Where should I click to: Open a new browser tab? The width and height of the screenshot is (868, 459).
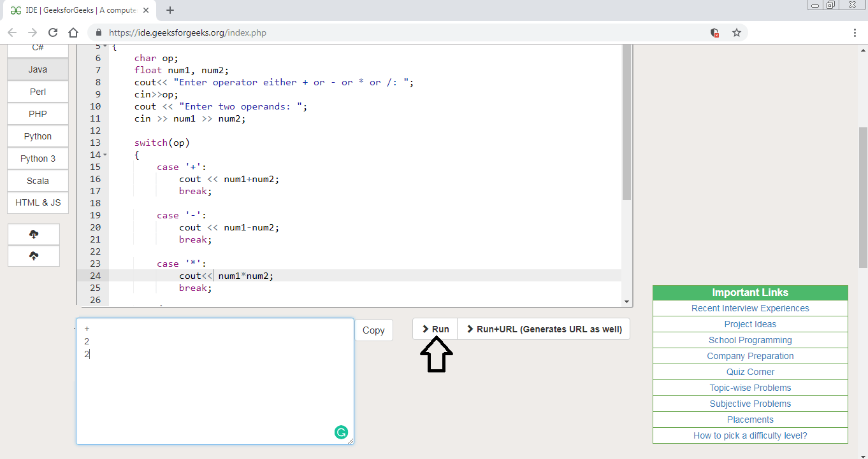pyautogui.click(x=170, y=10)
